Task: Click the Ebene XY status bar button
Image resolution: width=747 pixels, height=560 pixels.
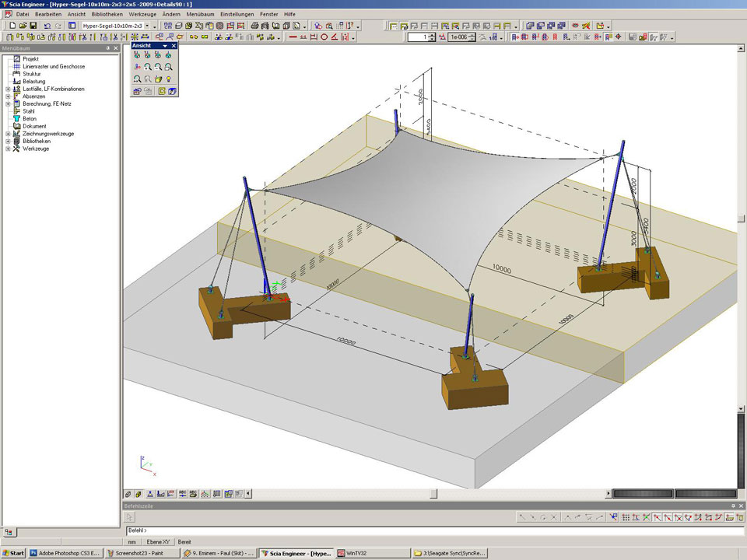Action: 159,542
